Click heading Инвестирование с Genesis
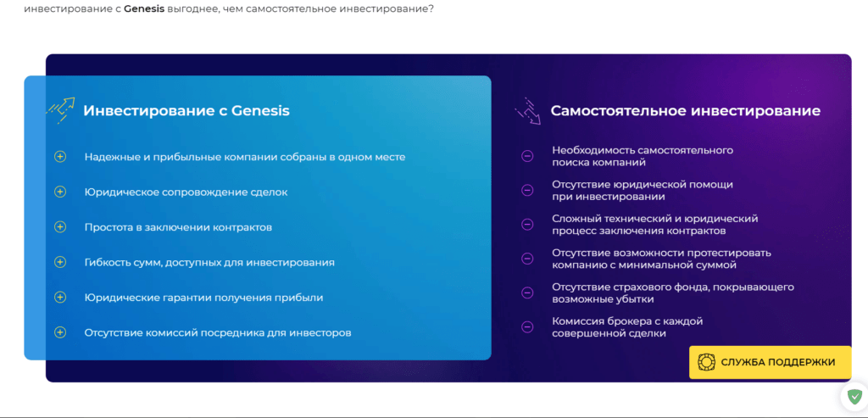Viewport: 868px width, 418px height. (186, 111)
